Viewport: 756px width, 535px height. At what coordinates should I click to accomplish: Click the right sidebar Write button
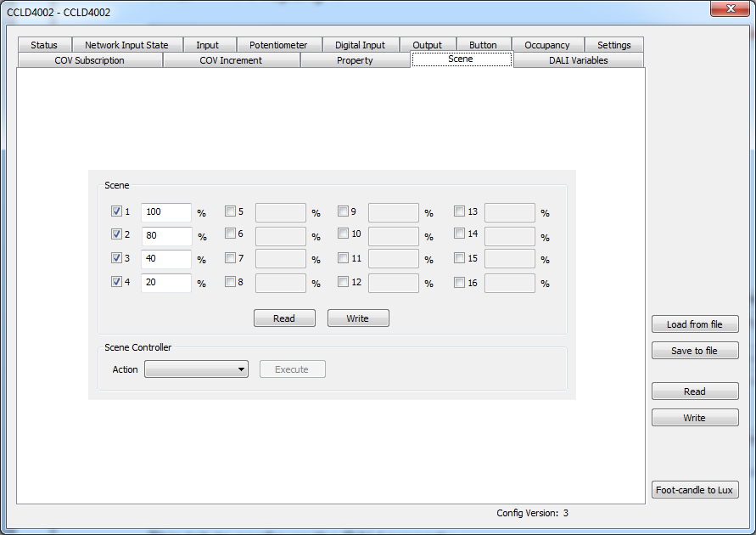point(695,418)
